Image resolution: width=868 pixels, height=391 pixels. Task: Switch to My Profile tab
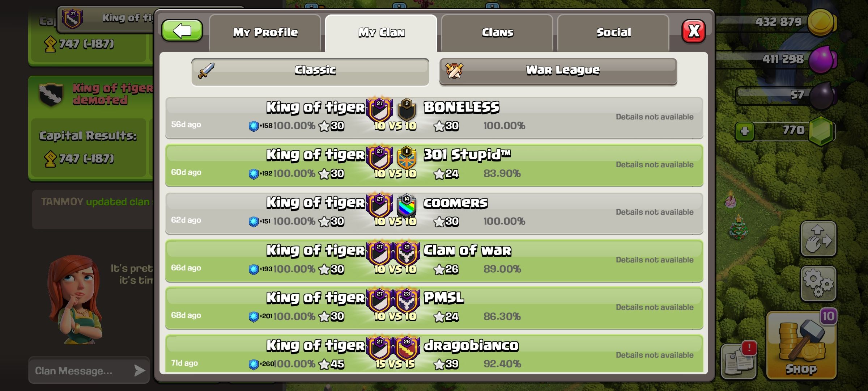pos(265,33)
